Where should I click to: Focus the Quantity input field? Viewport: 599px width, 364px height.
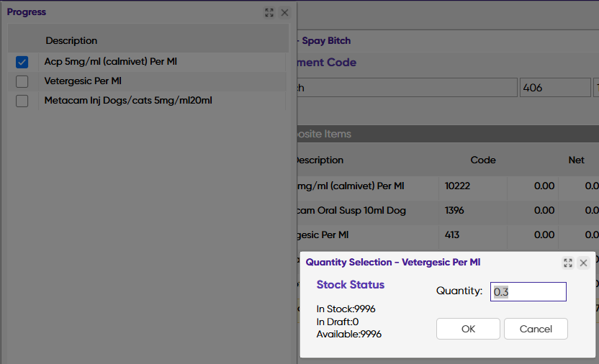(528, 292)
